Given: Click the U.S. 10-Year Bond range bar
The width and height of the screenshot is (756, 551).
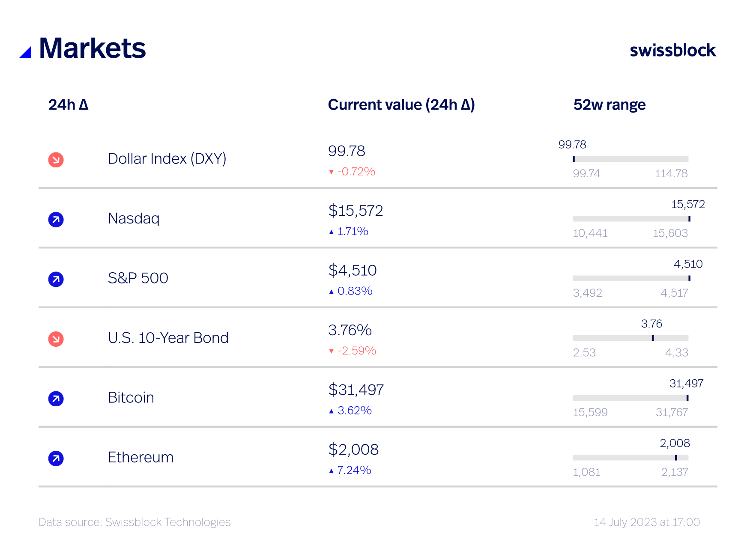Looking at the screenshot, I should [x=630, y=338].
